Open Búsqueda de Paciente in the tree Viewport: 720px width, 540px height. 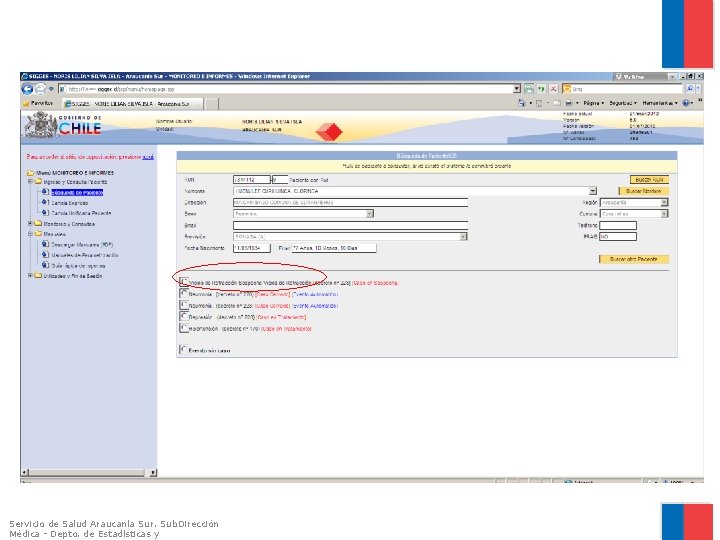77,192
